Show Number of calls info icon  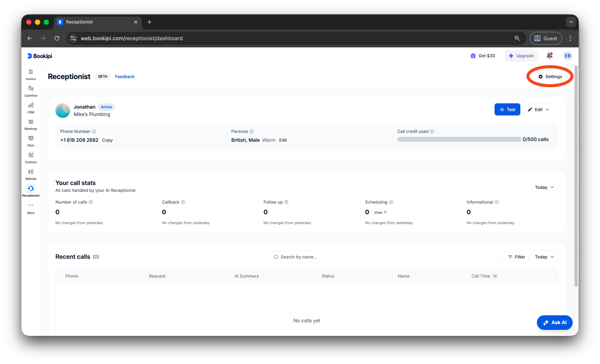[x=91, y=202]
